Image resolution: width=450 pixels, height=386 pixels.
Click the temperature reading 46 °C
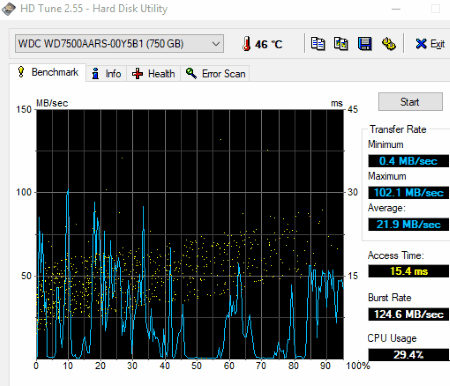click(x=269, y=44)
